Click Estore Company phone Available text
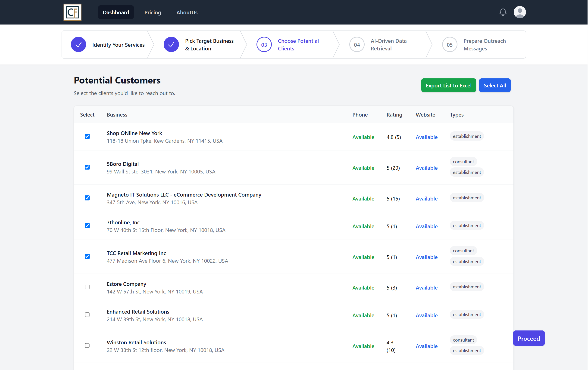 coord(363,288)
